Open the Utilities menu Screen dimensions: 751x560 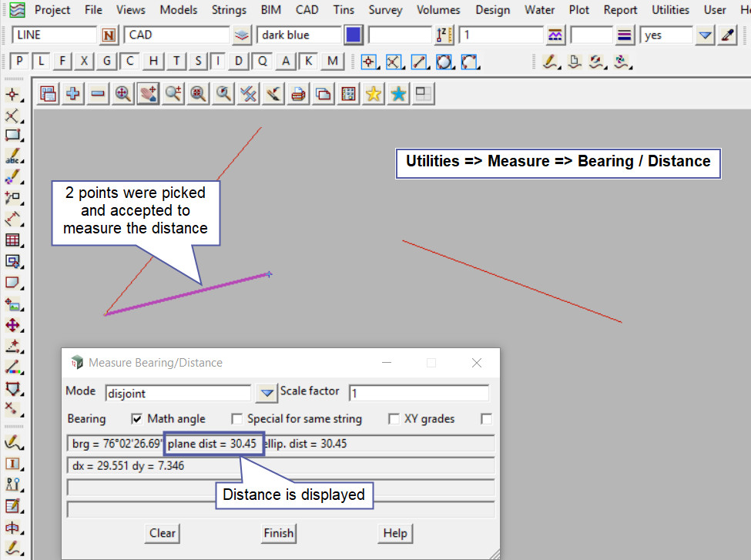point(670,10)
